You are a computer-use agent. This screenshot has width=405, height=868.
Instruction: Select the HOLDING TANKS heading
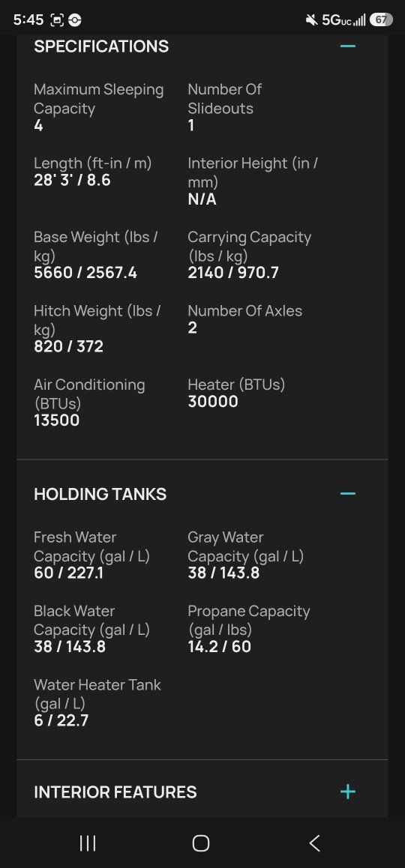[100, 494]
